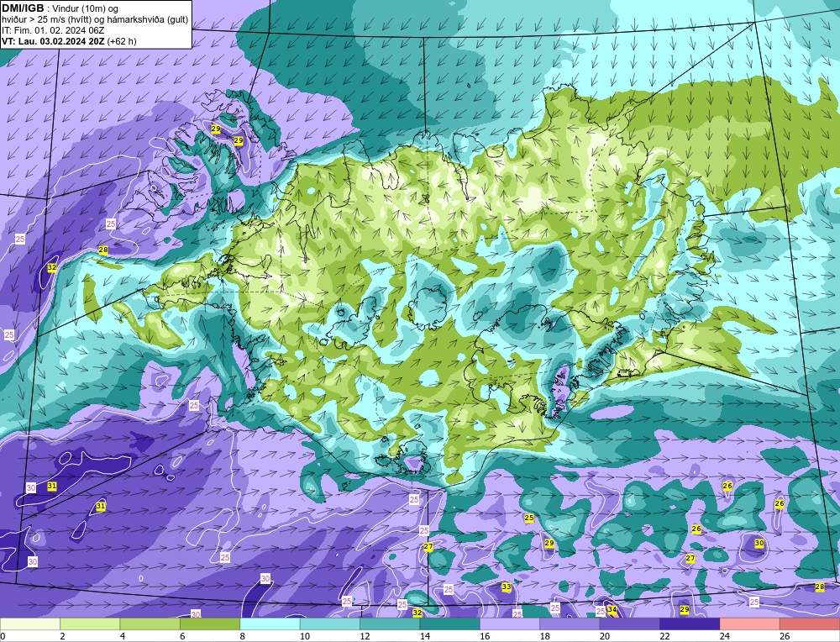Click the legend scale number '8'
The height and width of the screenshot is (642, 840).
[243, 636]
